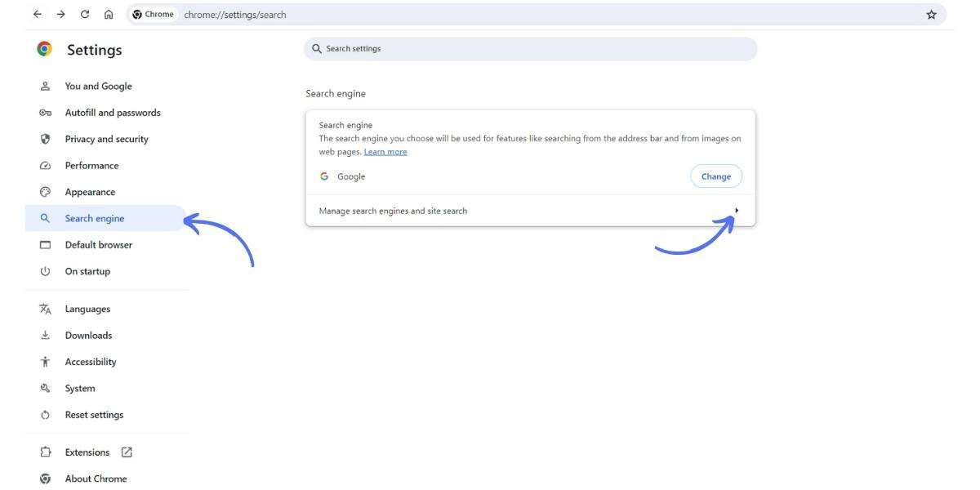The width and height of the screenshot is (980, 490).
Task: Click the Chrome site info chip
Action: coord(154,15)
